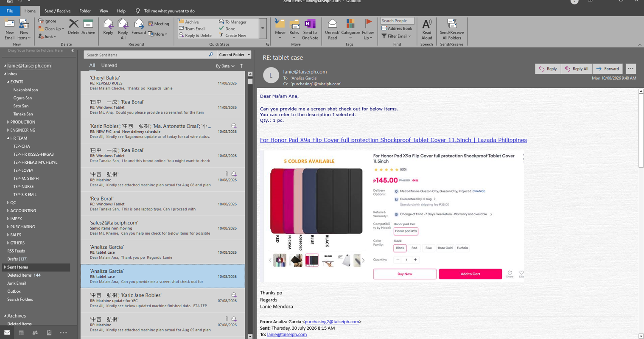
Task: Open the By Date sort dropdown
Action: (x=225, y=66)
